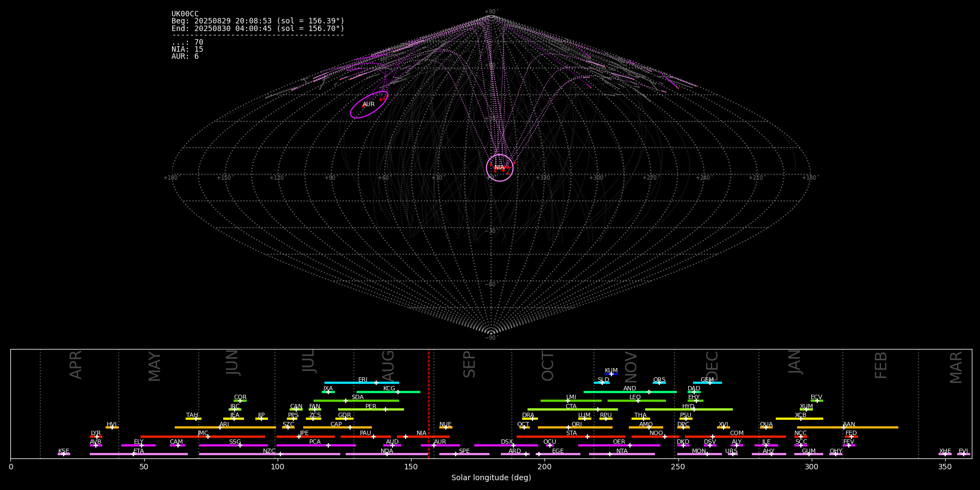Click the 150 tick on solar longitude axis
Screen dimensions: 980x490
411,467
